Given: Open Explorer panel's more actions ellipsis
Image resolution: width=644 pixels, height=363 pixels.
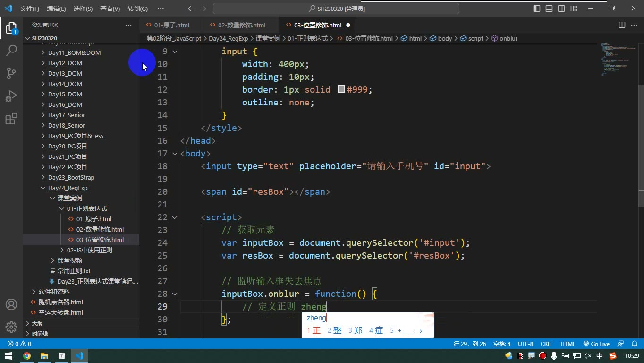Looking at the screenshot, I should (x=128, y=25).
